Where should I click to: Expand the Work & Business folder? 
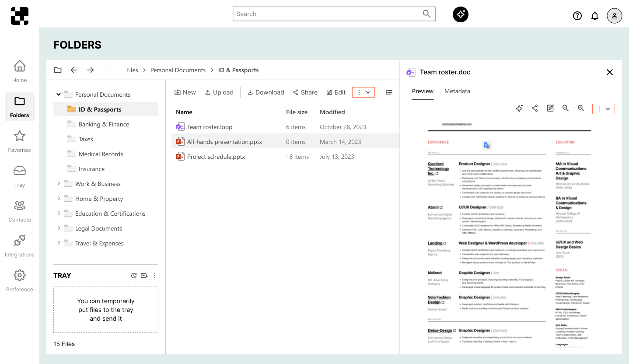(x=59, y=184)
